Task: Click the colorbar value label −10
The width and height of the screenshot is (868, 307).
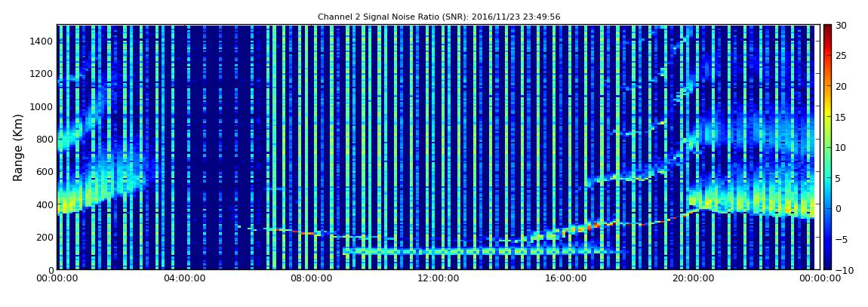Action: (x=844, y=269)
